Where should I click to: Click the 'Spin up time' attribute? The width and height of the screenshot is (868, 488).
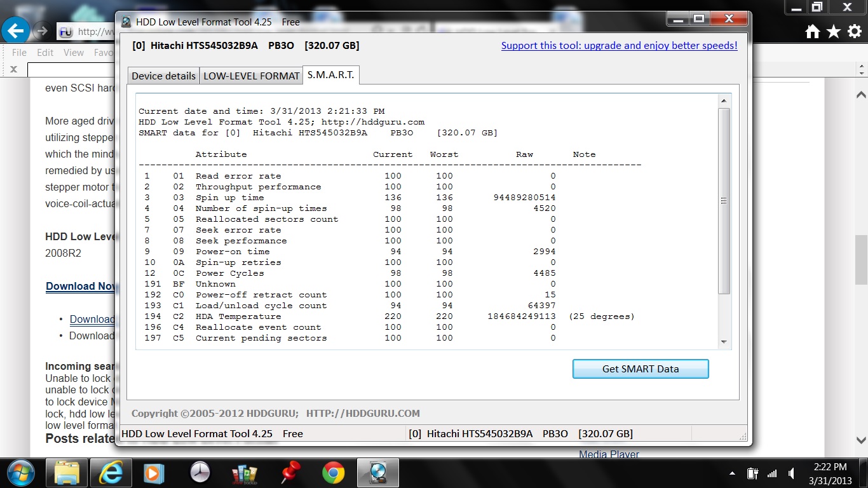point(229,198)
